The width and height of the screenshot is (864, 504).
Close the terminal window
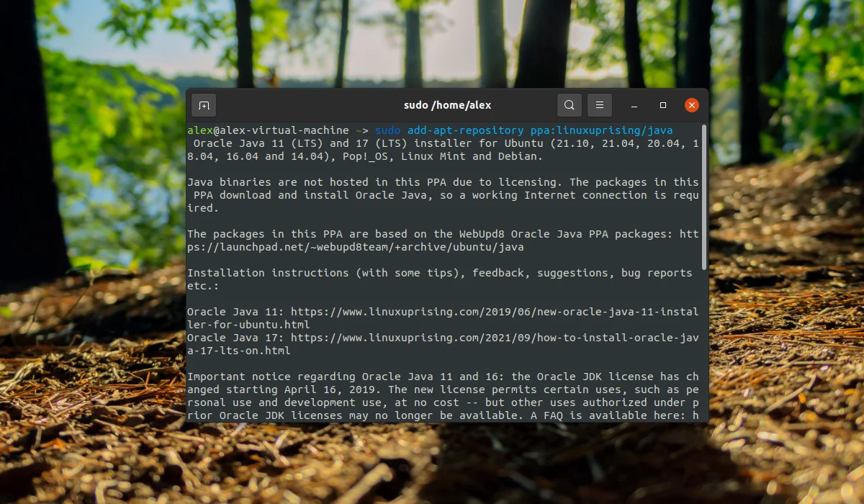tap(692, 105)
